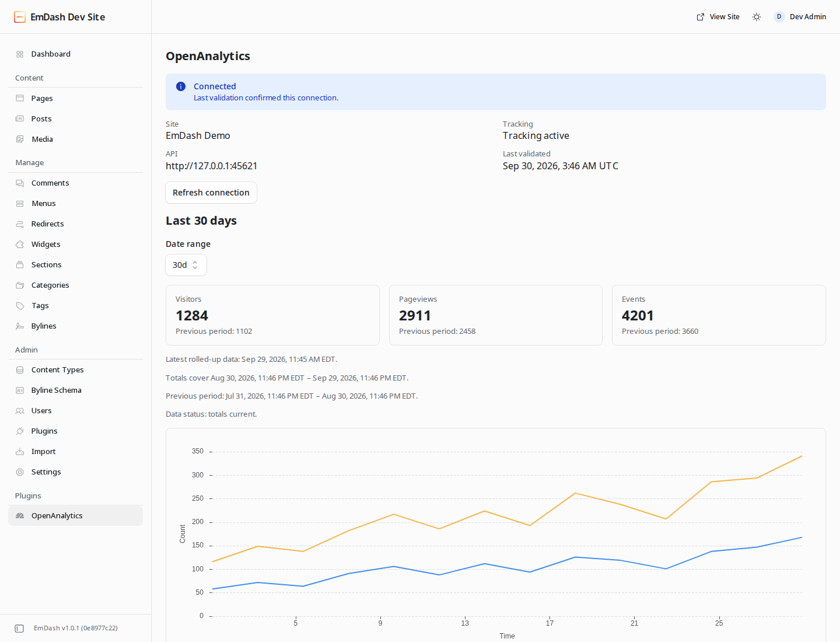Click the Posts sidebar icon
The height and width of the screenshot is (642, 840).
20,118
